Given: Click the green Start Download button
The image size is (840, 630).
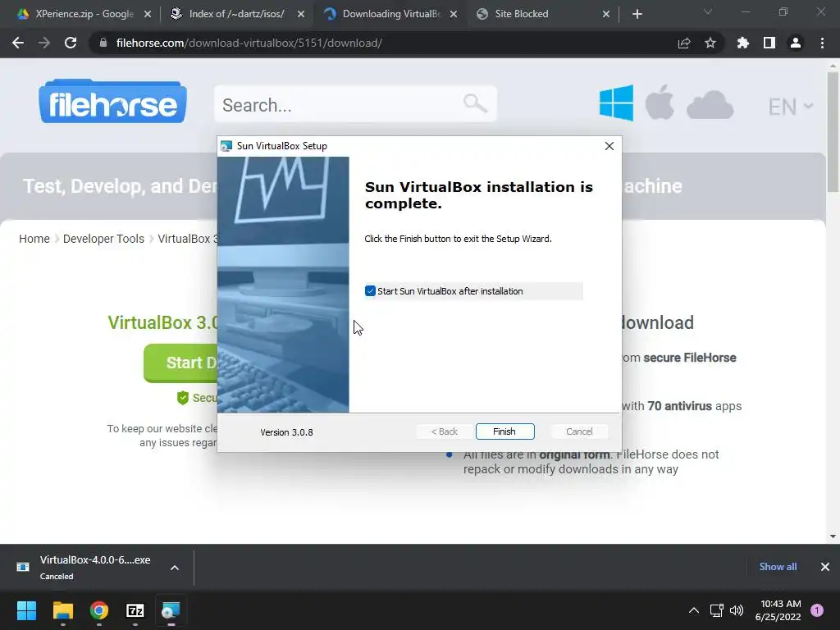Looking at the screenshot, I should tap(180, 363).
